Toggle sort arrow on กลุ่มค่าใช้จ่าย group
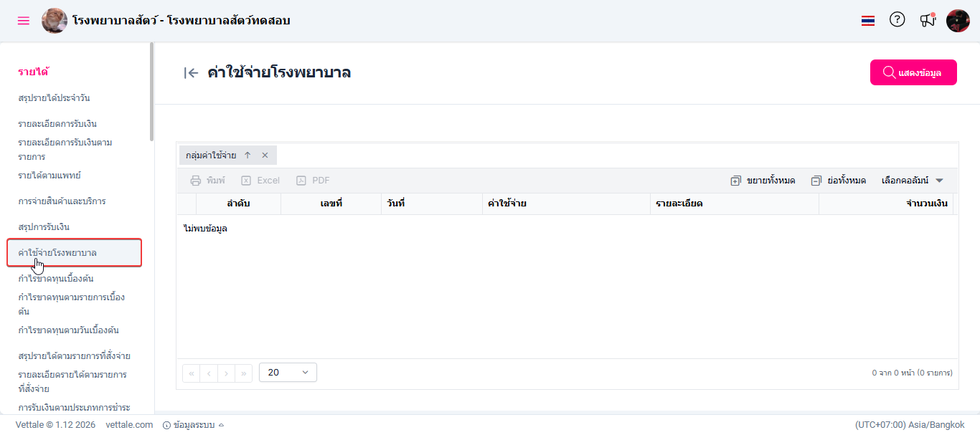980x435 pixels. (248, 156)
